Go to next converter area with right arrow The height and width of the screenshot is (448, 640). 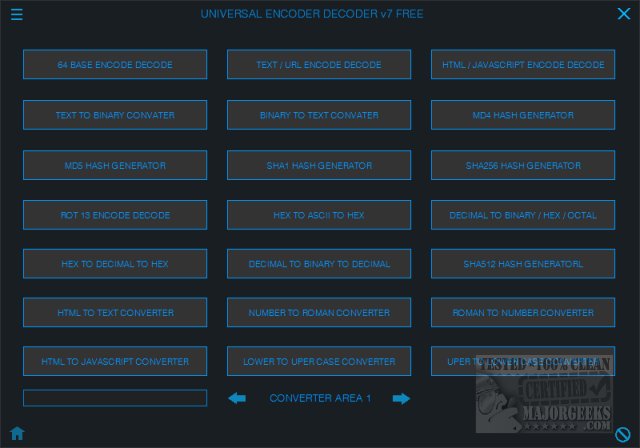click(401, 398)
